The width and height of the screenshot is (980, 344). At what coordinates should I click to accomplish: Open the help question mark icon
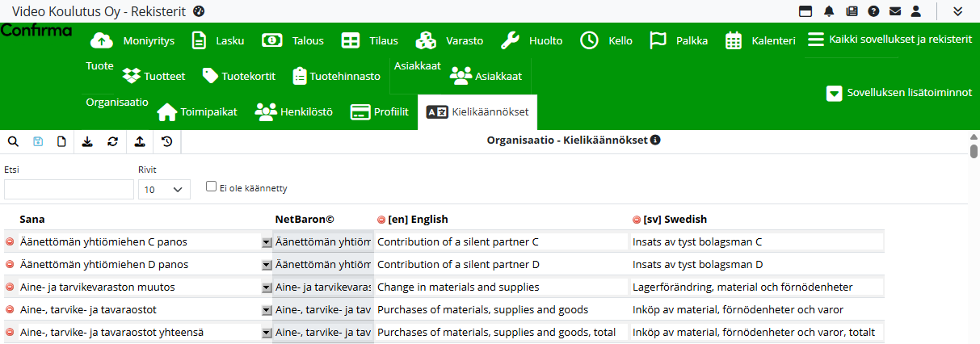click(873, 11)
